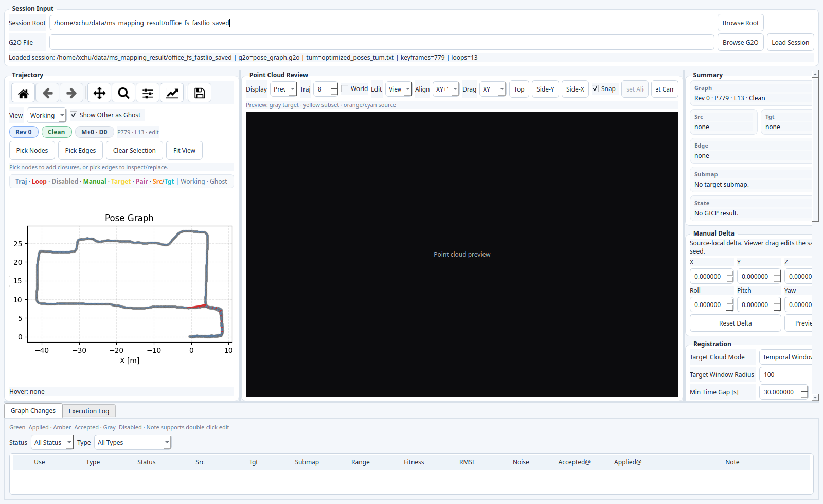Image resolution: width=823 pixels, height=504 pixels.
Task: Click the Browse Root button
Action: coord(741,23)
